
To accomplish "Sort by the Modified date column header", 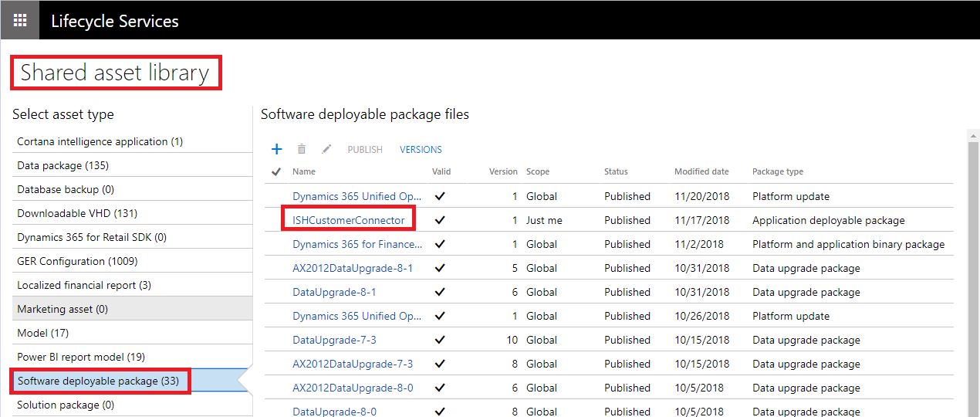I will [701, 171].
